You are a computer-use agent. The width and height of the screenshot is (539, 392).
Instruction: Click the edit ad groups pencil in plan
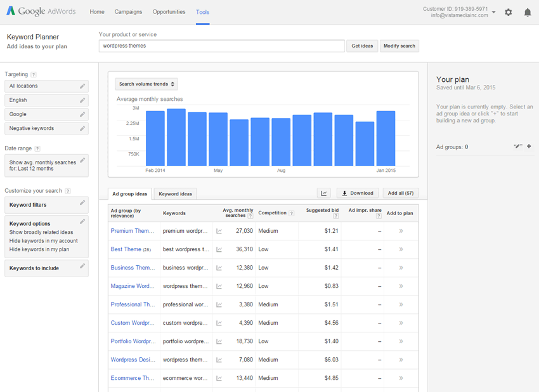tap(518, 146)
